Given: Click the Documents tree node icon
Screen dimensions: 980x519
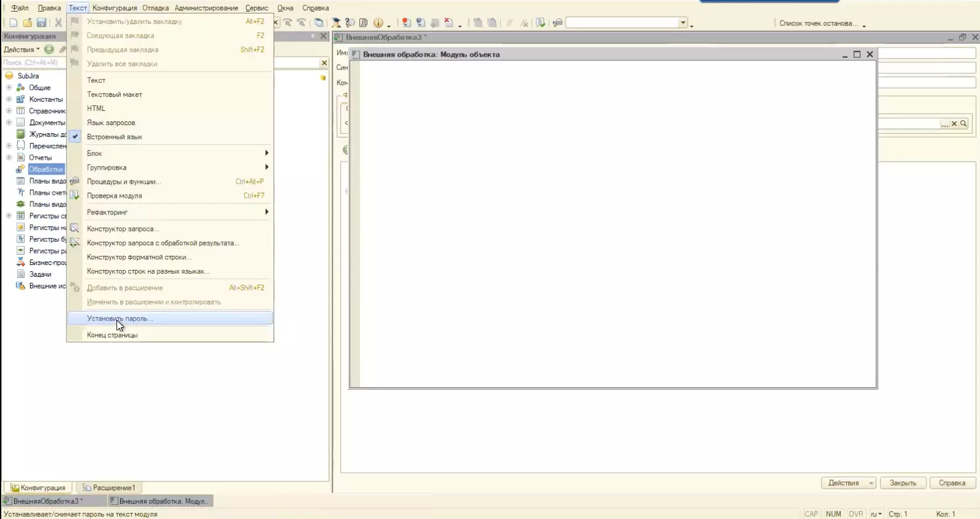Looking at the screenshot, I should click(x=20, y=123).
